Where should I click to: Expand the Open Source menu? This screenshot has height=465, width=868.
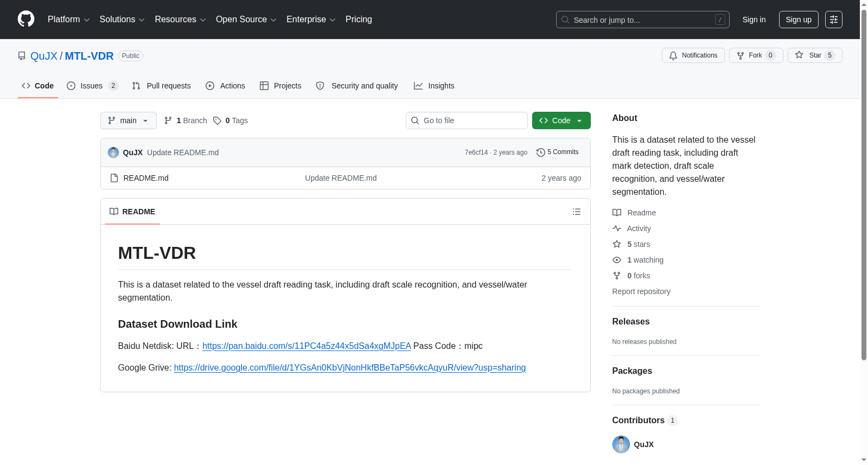point(246,20)
